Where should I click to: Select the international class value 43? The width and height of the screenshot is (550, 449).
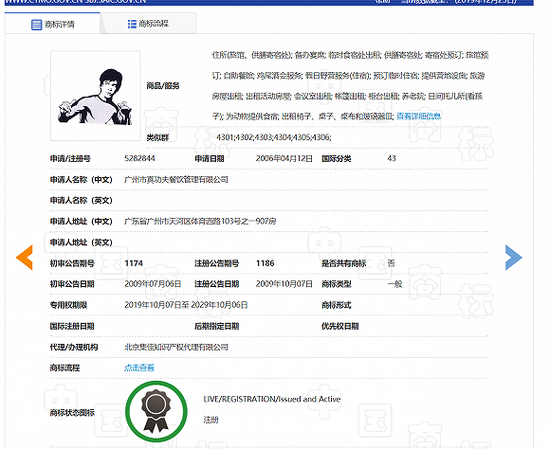[392, 159]
